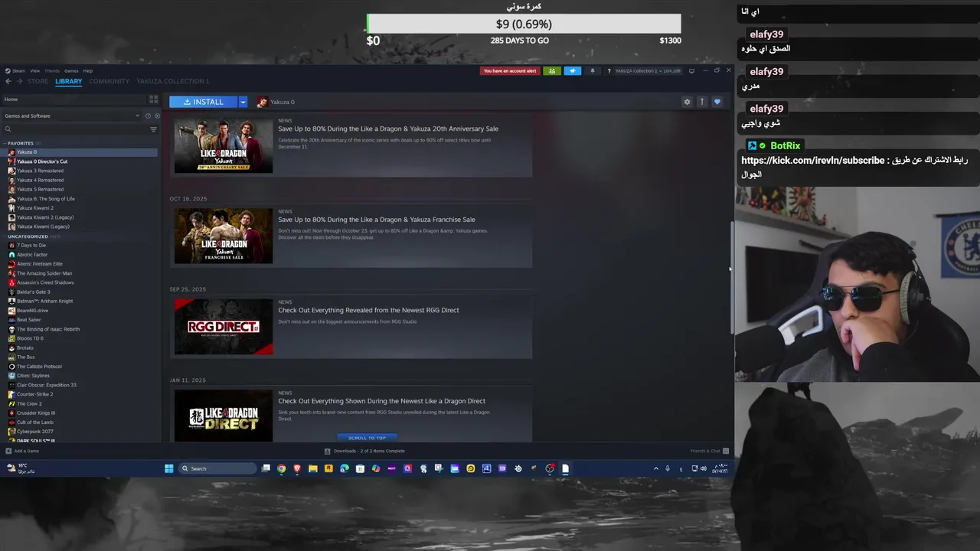Click the donation goal progress bar
This screenshot has width=980, height=551.
pos(524,24)
